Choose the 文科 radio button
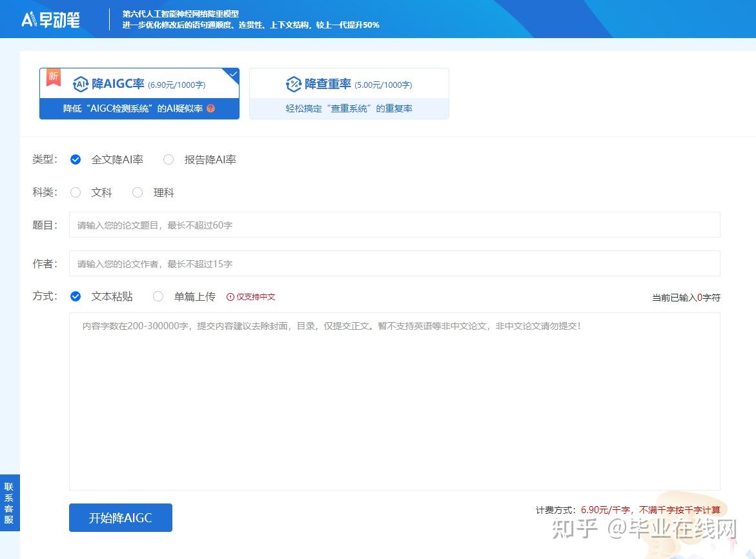The image size is (756, 559). pyautogui.click(x=76, y=193)
